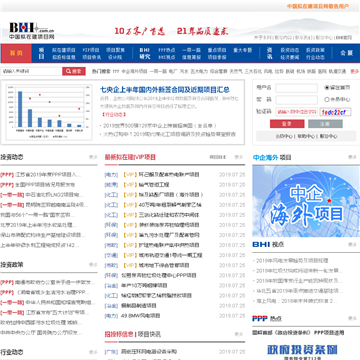Open the 七央企上半年 headline article
This screenshot has width=360, height=360.
coord(165,90)
